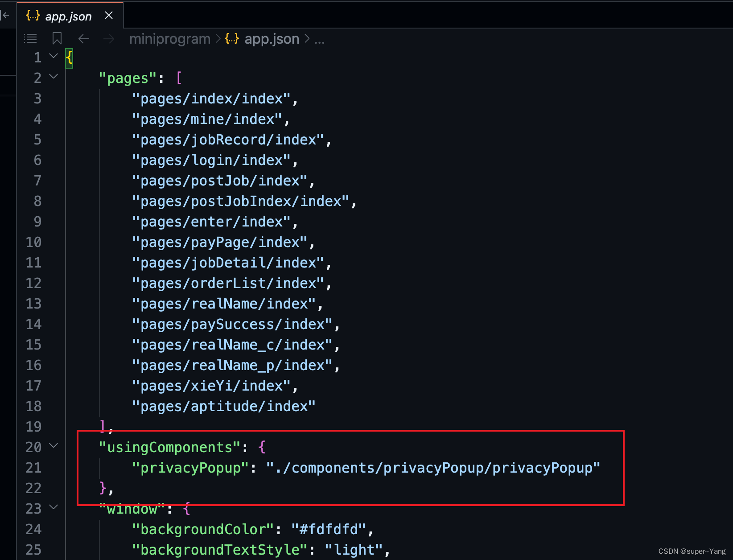Image resolution: width=733 pixels, height=560 pixels.
Task: Click "pages/mine/index" entry
Action: [x=207, y=119]
